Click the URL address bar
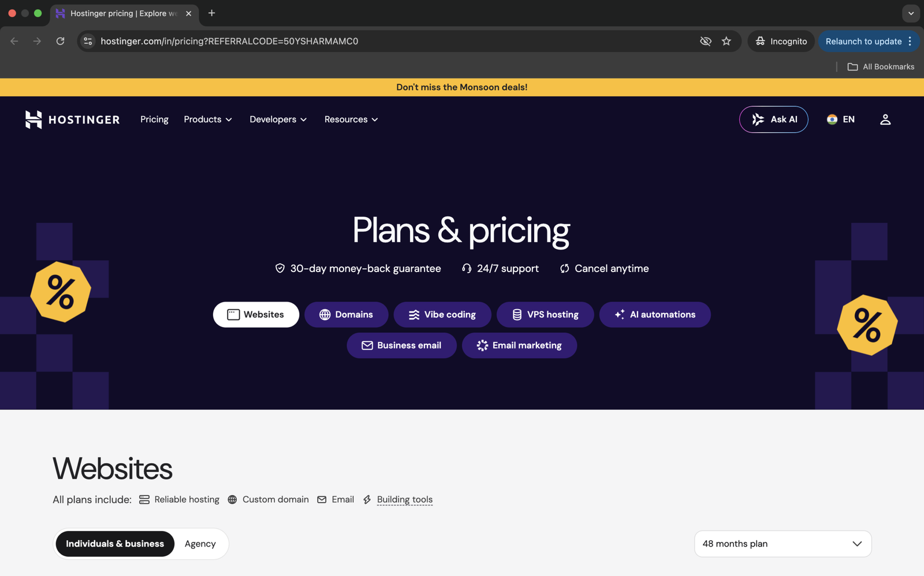This screenshot has width=924, height=576. pyautogui.click(x=393, y=41)
